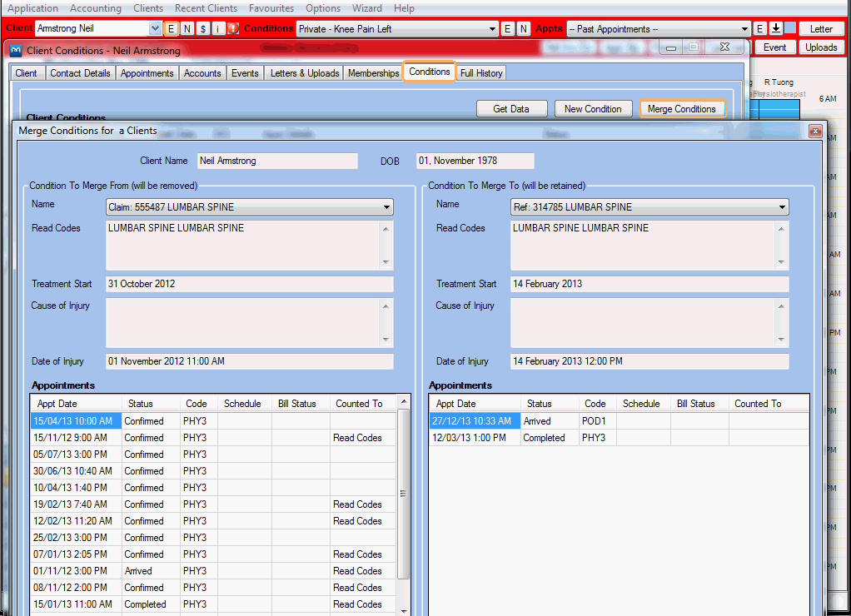
Task: Switch to the Events tab
Action: pos(245,73)
